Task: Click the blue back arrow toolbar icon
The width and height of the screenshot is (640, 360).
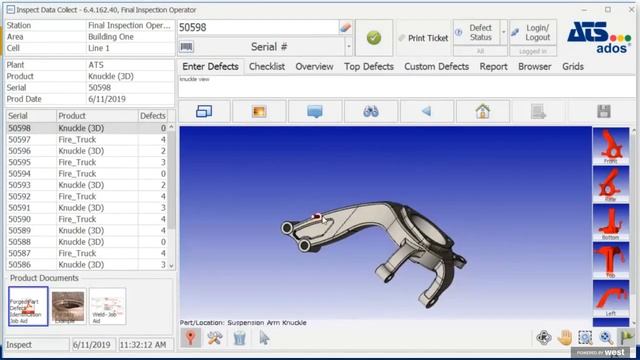Action: [x=427, y=111]
